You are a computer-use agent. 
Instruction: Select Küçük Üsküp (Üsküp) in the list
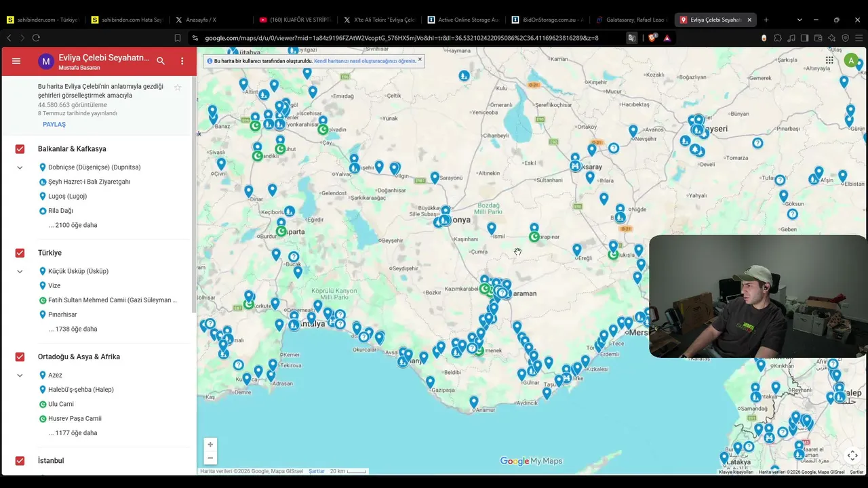tap(78, 271)
